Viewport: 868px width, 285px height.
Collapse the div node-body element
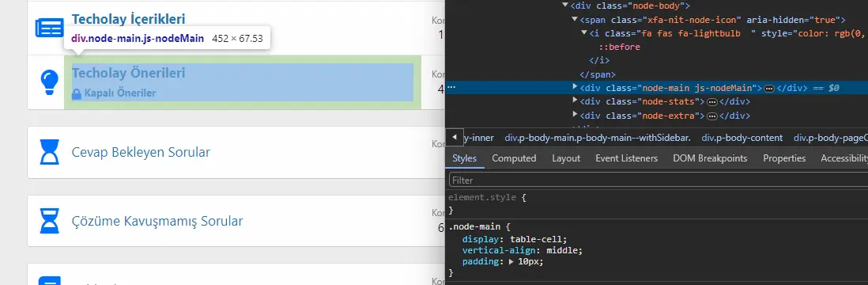[x=565, y=6]
